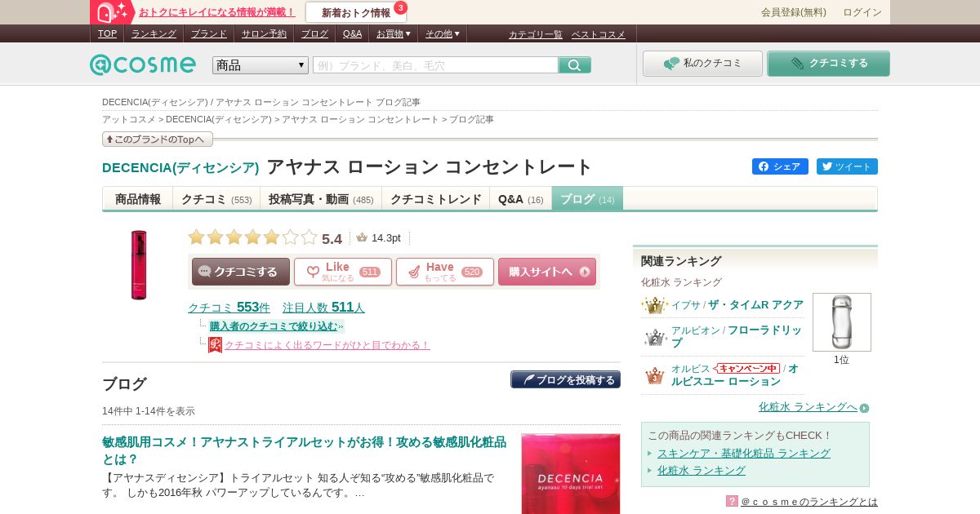Image resolution: width=980 pixels, height=514 pixels.
Task: Expand the お買物 menu dropdown
Action: click(x=393, y=33)
